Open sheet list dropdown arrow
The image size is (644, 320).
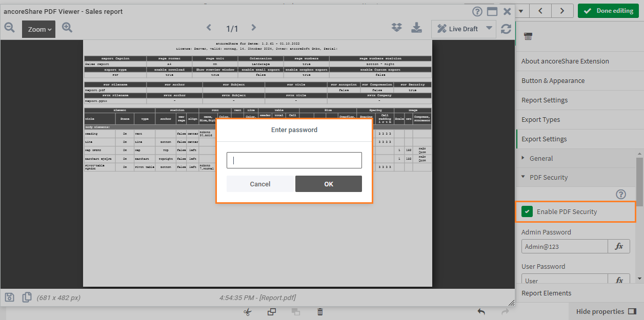coord(521,11)
